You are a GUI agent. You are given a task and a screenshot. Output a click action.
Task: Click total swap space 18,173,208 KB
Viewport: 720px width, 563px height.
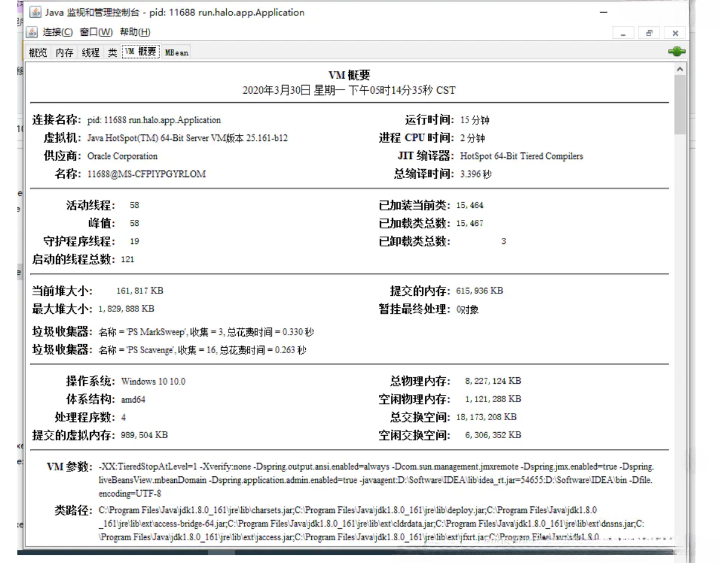tap(486, 417)
